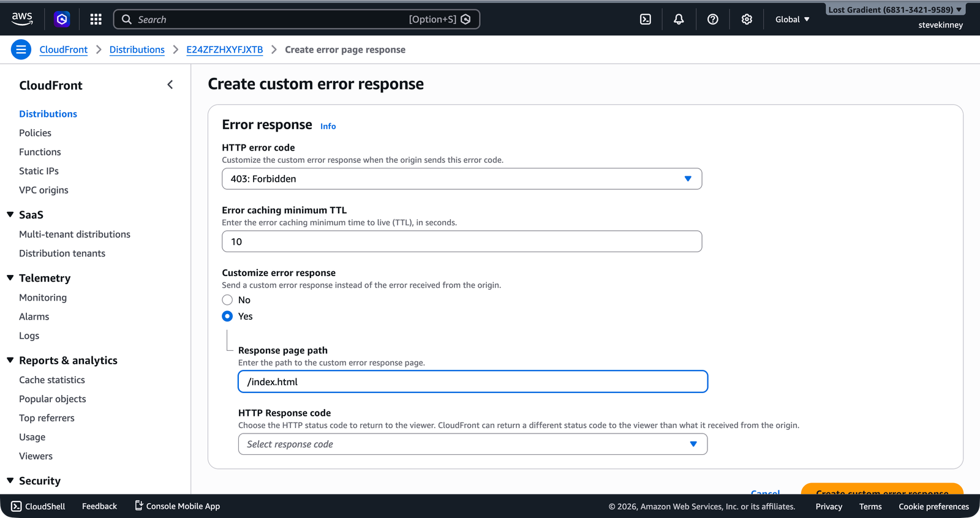Viewport: 980px width, 518px height.
Task: Open CloudShell icon in top bar
Action: point(646,20)
